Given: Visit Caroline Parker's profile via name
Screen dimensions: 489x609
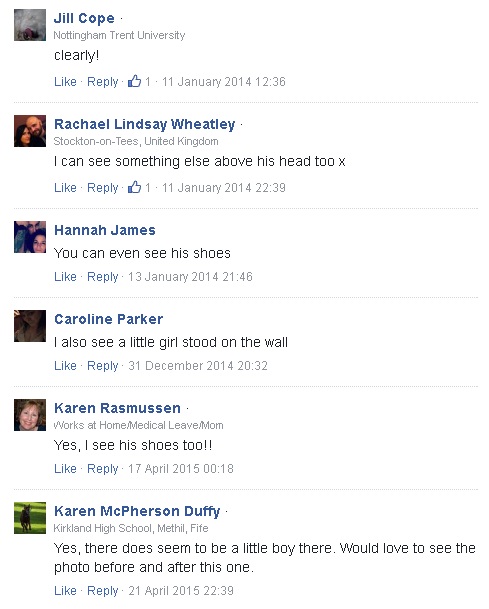Looking at the screenshot, I should [x=109, y=319].
